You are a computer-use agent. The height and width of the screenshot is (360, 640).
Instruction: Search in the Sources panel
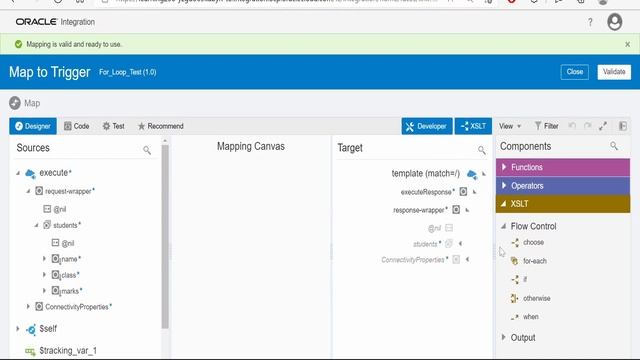(147, 150)
